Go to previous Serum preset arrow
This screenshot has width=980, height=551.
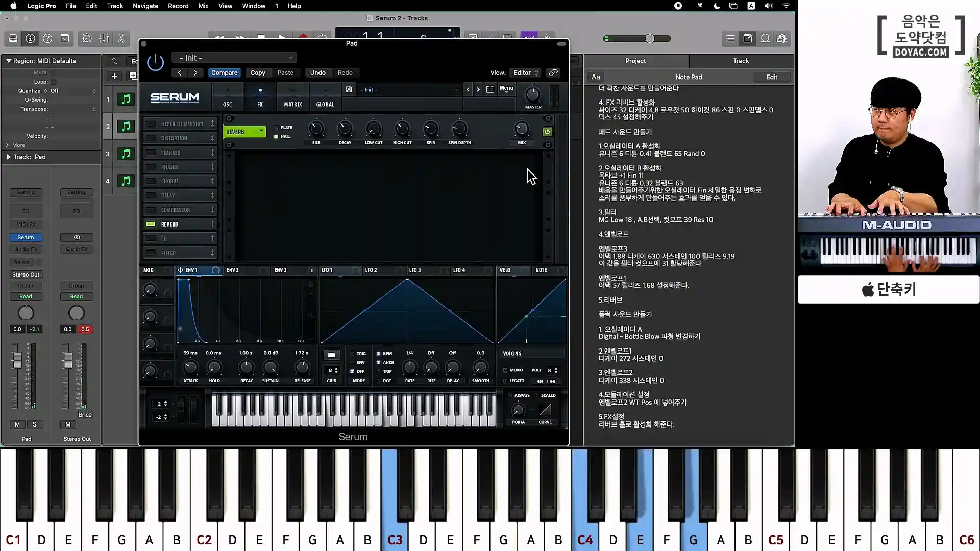tap(468, 89)
